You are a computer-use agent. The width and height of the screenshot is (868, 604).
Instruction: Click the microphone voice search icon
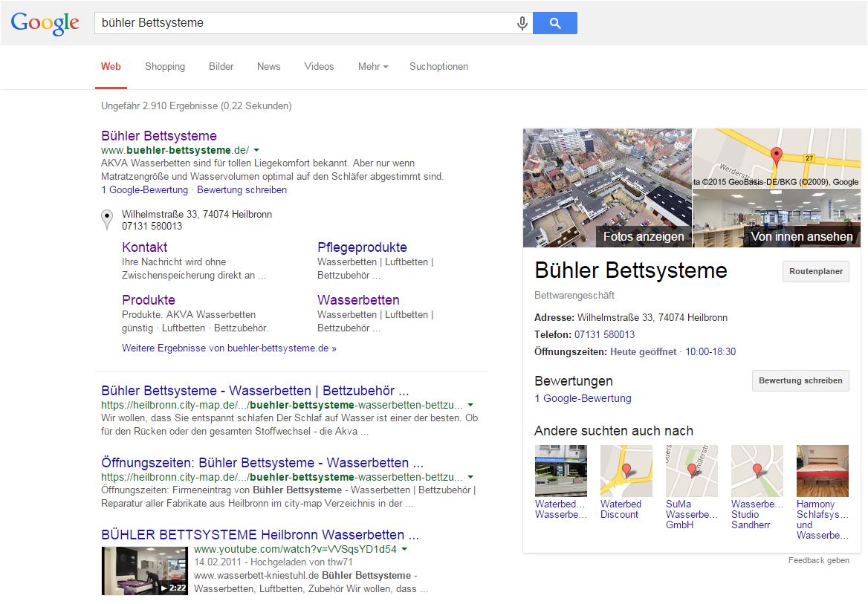(x=522, y=23)
